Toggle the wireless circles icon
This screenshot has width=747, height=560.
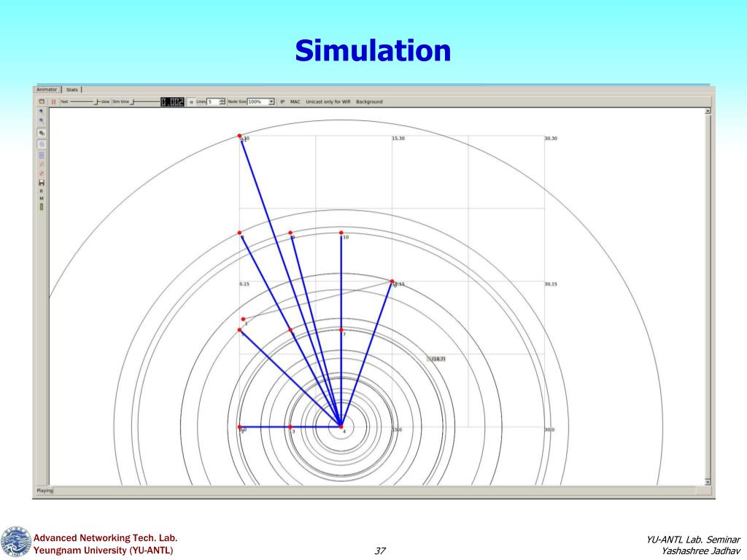pyautogui.click(x=42, y=144)
